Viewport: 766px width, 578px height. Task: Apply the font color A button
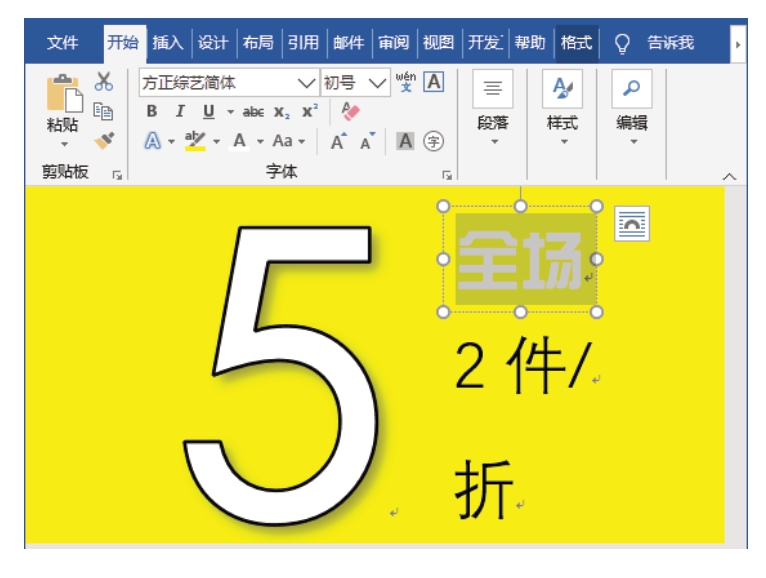pos(239,141)
